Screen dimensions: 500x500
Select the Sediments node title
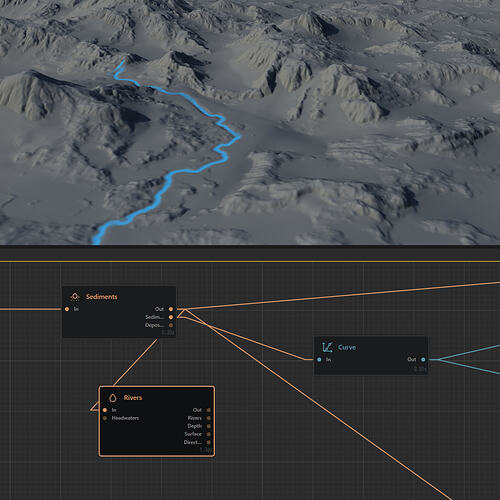pos(101,297)
